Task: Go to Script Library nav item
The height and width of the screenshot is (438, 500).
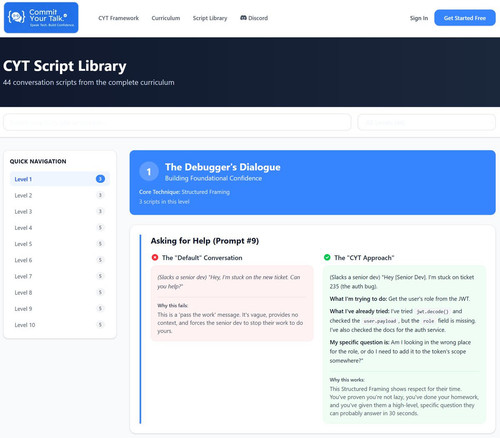Action: point(210,18)
